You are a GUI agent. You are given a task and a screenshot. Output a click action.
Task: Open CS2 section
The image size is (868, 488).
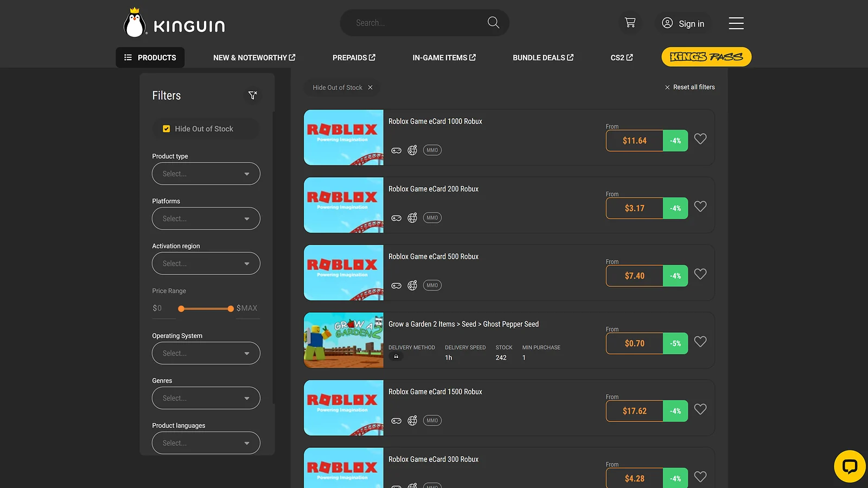pos(622,57)
